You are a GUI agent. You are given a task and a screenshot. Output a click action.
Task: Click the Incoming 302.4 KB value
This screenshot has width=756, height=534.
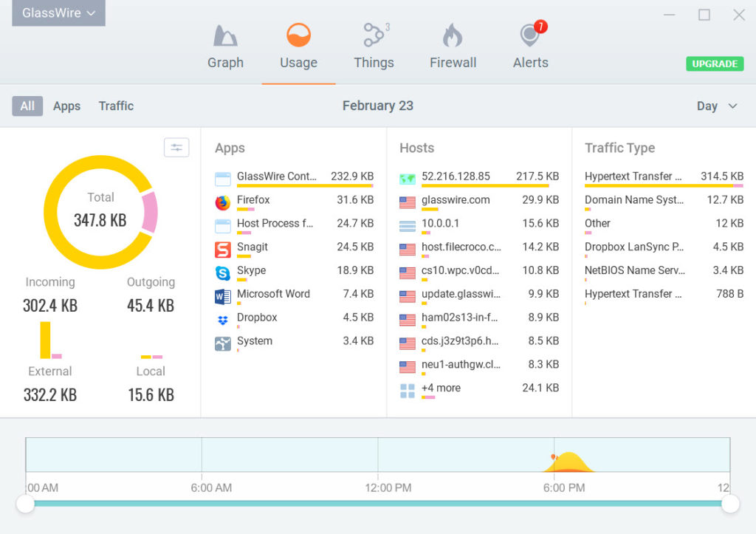coord(50,305)
